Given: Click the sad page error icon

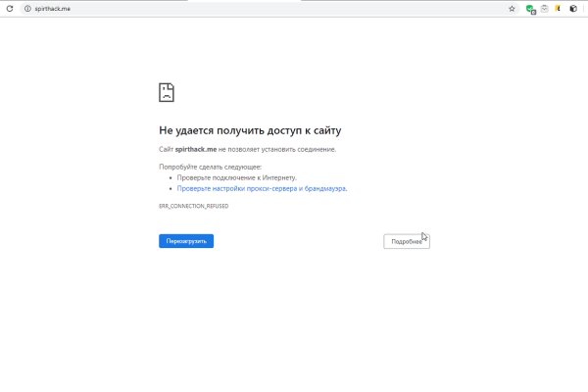Looking at the screenshot, I should click(167, 93).
